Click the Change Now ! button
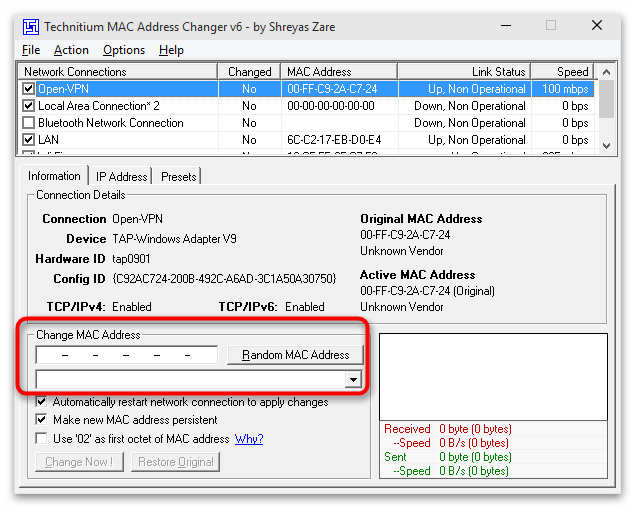Viewport: 635px width, 508px height. click(79, 462)
